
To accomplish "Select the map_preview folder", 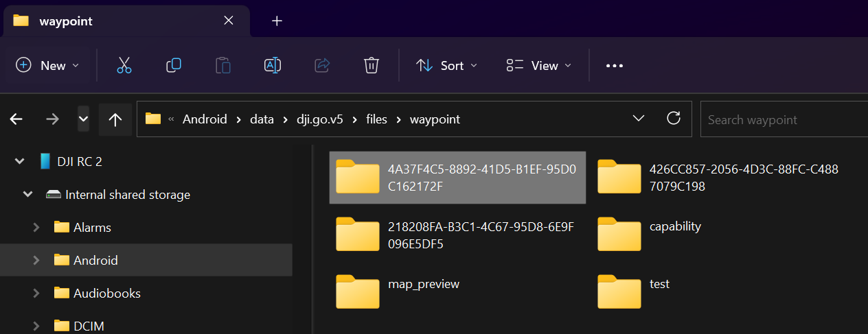I will tap(398, 291).
